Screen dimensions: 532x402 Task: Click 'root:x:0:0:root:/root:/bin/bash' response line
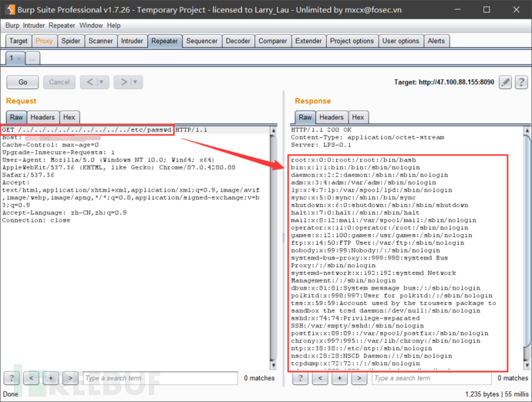353,160
